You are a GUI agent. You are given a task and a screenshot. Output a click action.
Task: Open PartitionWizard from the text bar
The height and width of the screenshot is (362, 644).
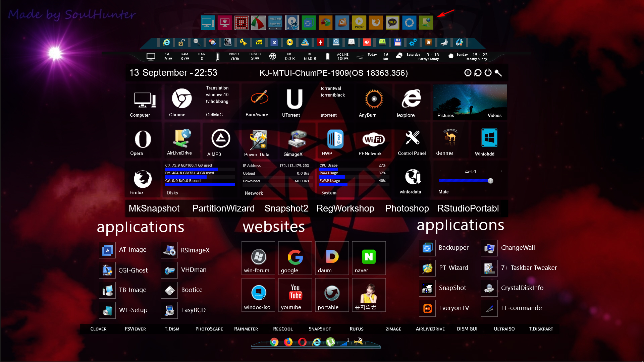point(223,208)
